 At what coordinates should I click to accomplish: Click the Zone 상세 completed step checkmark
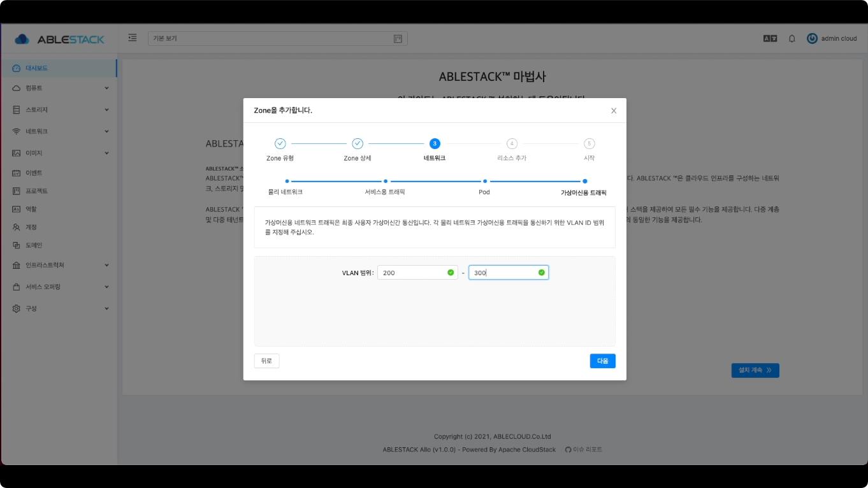click(358, 144)
